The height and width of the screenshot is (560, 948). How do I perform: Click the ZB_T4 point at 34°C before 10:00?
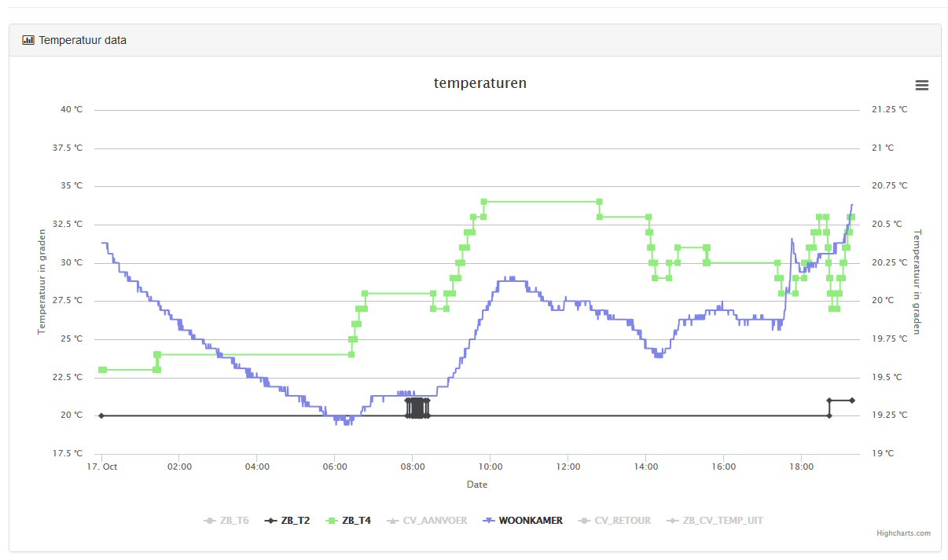(483, 202)
